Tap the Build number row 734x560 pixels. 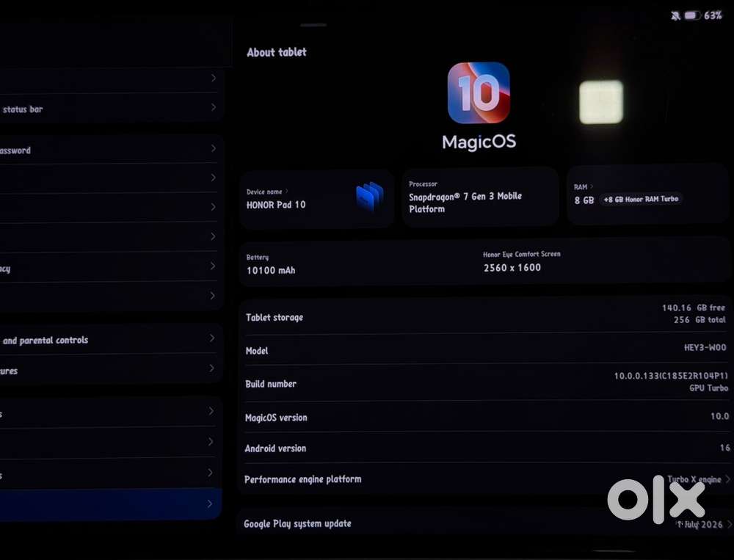point(486,382)
